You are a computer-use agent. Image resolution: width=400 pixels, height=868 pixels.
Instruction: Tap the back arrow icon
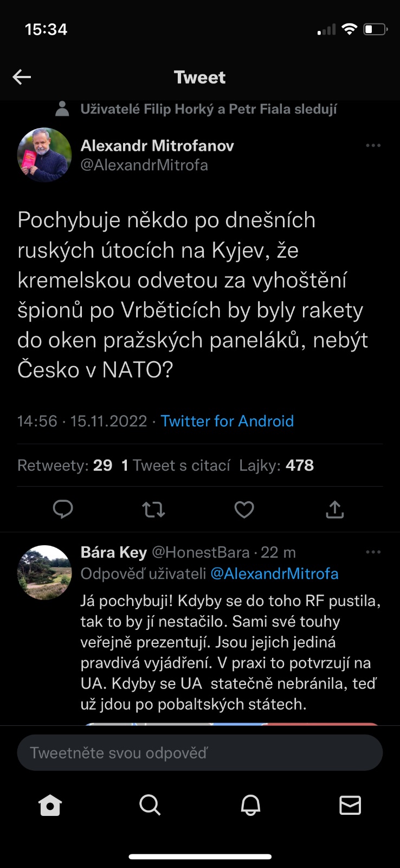click(22, 77)
